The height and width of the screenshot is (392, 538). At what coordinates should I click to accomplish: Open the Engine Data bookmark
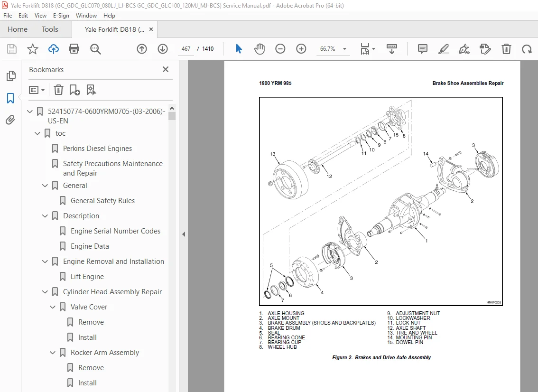(90, 246)
